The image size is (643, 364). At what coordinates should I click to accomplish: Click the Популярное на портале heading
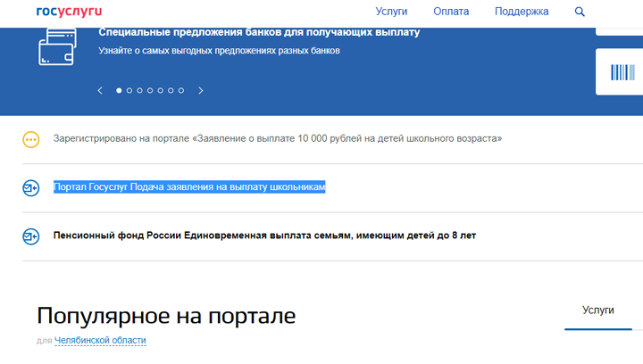click(166, 316)
